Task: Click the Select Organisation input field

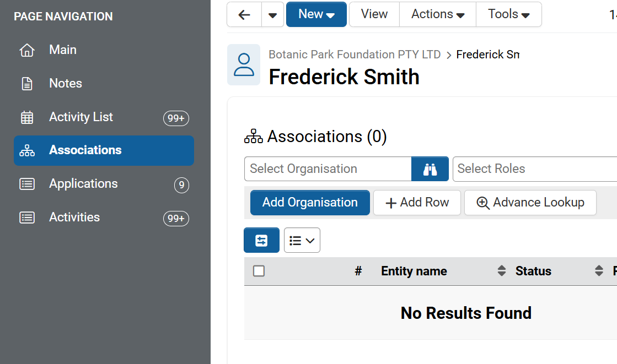Action: tap(328, 169)
